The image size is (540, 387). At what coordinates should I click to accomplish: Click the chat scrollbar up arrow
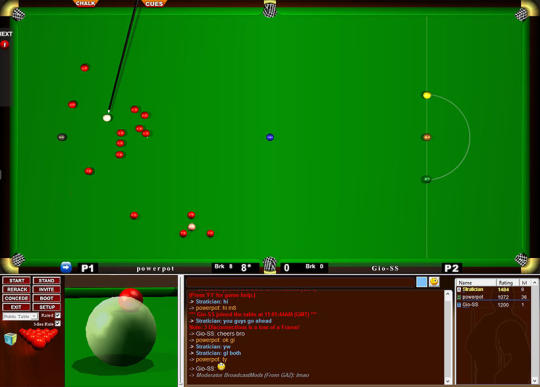[447, 294]
